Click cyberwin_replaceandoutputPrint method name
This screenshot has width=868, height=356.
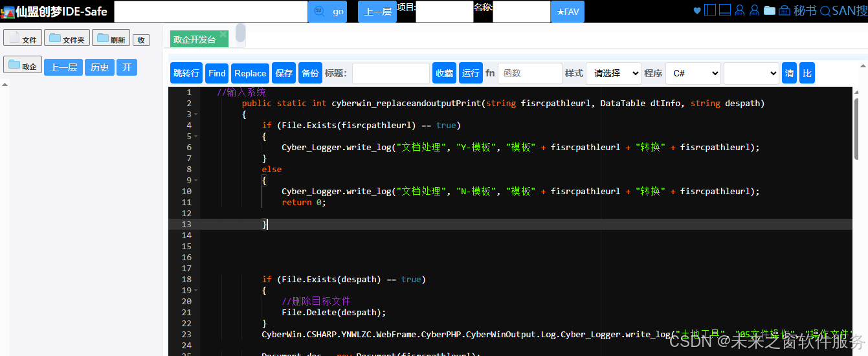[x=406, y=103]
